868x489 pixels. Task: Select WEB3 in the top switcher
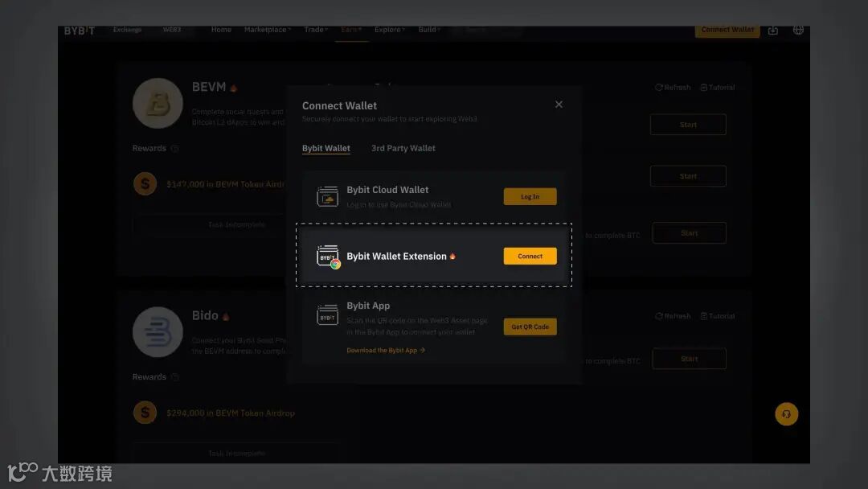click(172, 30)
